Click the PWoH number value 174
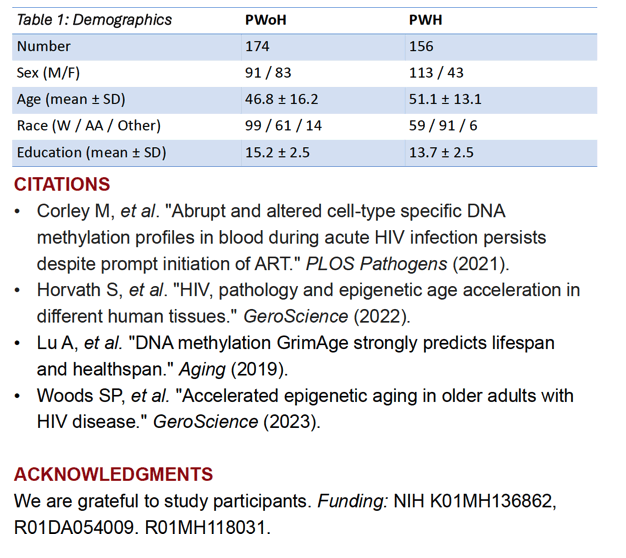Screen dimensions: 626x558 pos(257,46)
